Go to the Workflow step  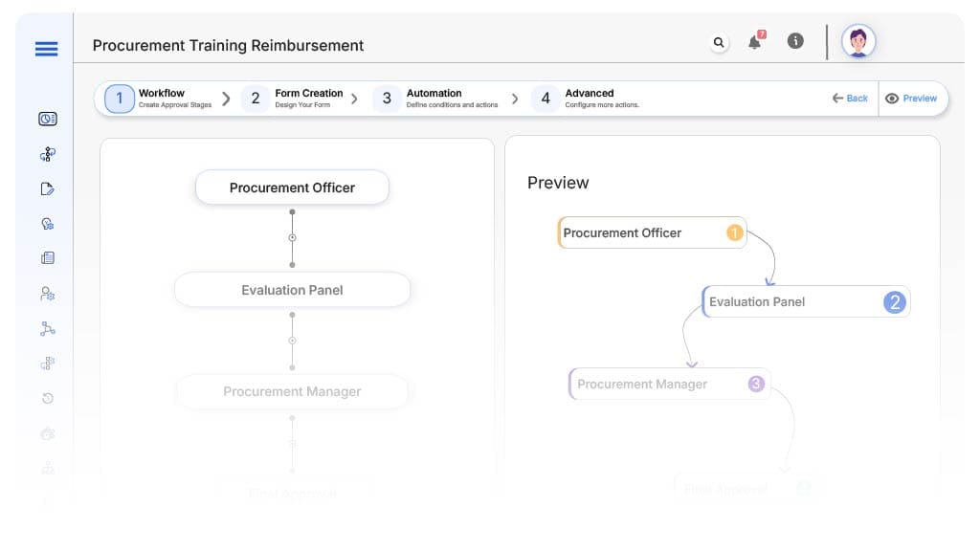[161, 99]
